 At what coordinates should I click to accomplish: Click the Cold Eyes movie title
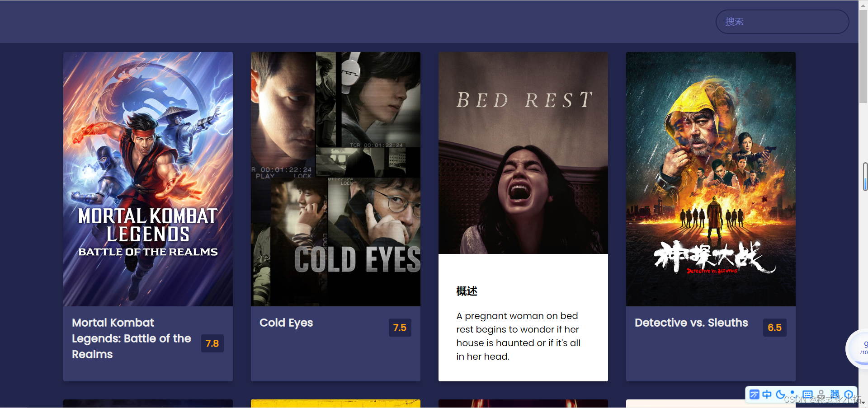click(x=286, y=323)
